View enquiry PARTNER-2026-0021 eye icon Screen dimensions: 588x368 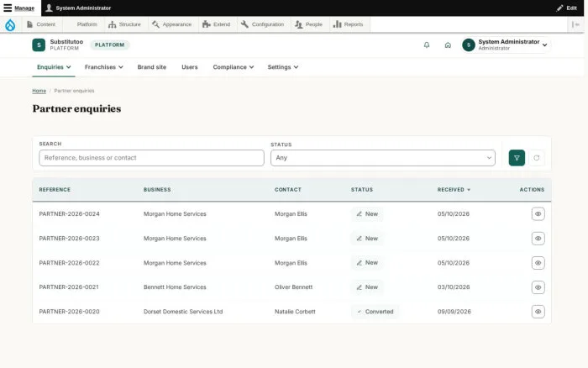coord(538,287)
